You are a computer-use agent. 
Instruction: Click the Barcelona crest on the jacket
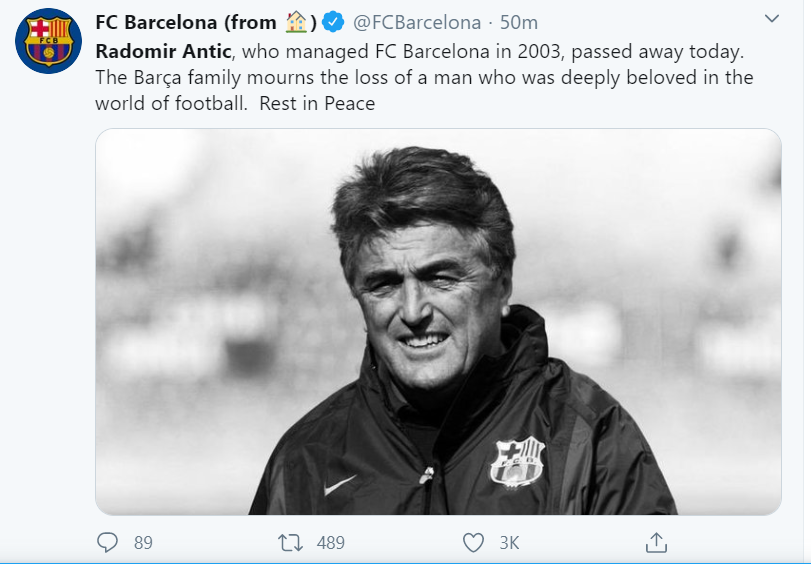(x=517, y=461)
